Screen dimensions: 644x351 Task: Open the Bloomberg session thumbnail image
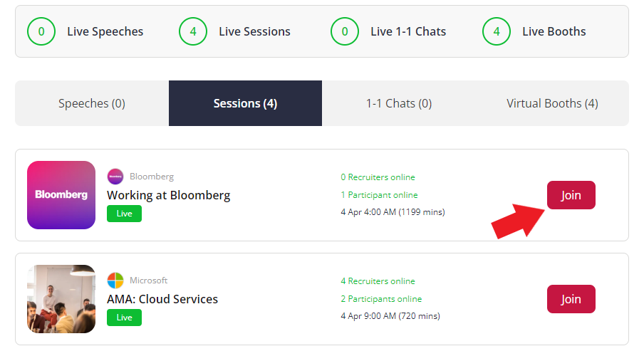(x=61, y=195)
